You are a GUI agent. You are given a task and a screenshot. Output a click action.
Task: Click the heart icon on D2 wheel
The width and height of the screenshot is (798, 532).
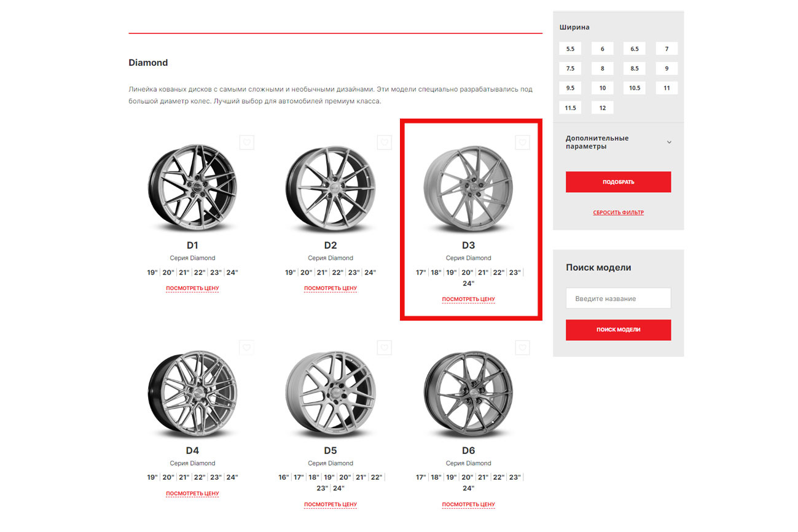pos(385,143)
